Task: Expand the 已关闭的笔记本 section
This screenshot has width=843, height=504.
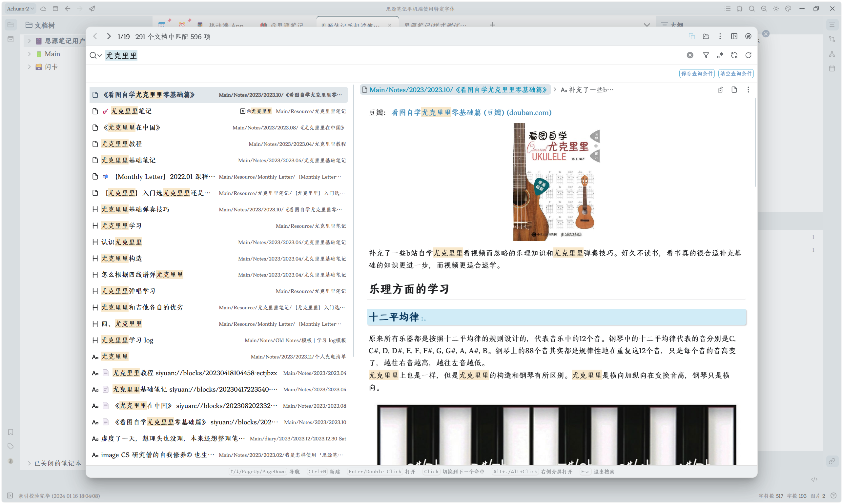Action: tap(29, 463)
